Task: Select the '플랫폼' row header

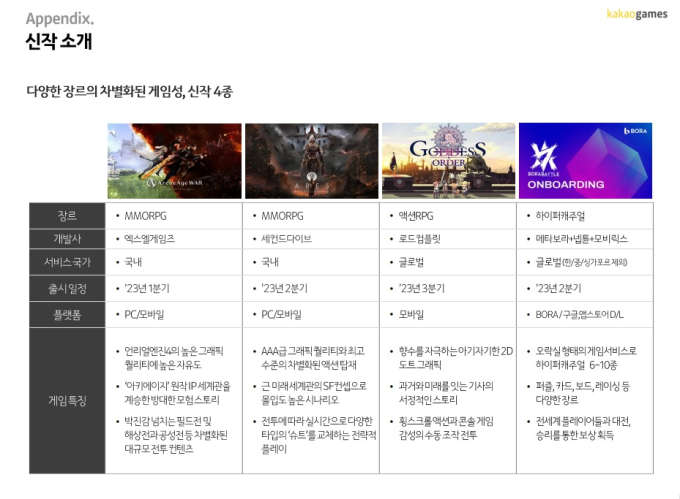Action: point(67,315)
